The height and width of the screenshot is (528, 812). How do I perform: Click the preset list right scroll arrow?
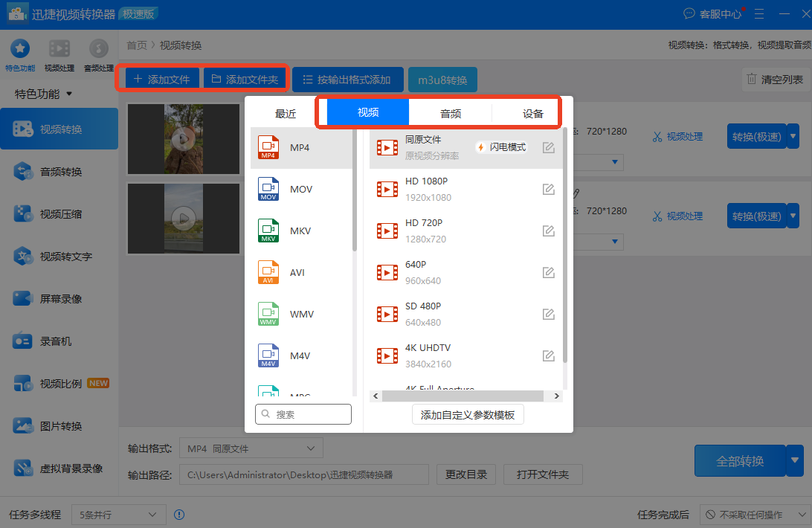pos(557,396)
